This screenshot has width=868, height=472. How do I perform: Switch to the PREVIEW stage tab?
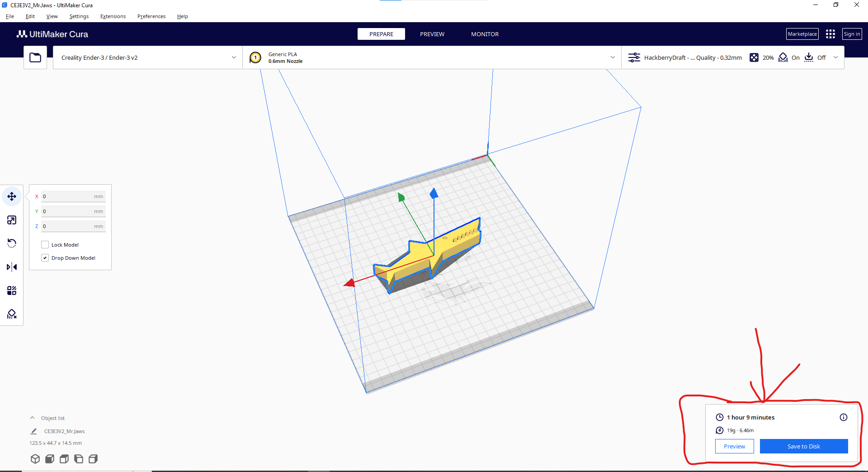pyautogui.click(x=432, y=34)
